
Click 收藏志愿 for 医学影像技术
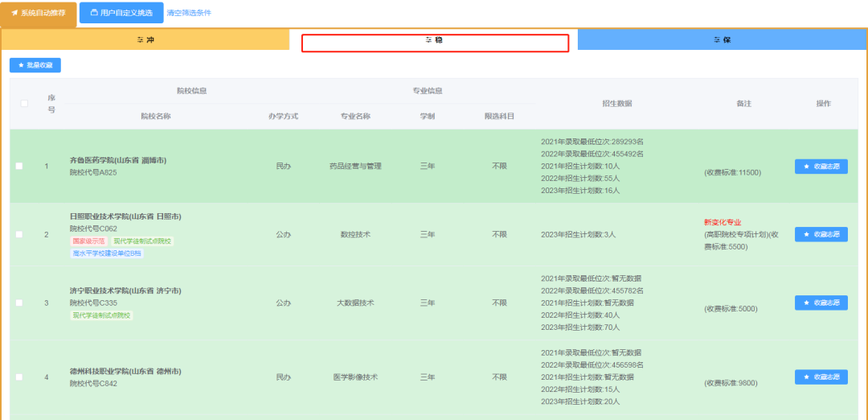[x=821, y=377]
